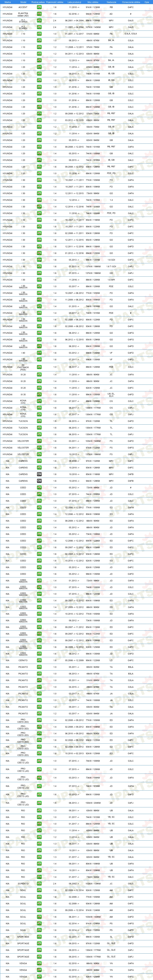The height and width of the screenshot is (980, 153).
Task: Click the Pojemność silnika column header
Action: 55,2
